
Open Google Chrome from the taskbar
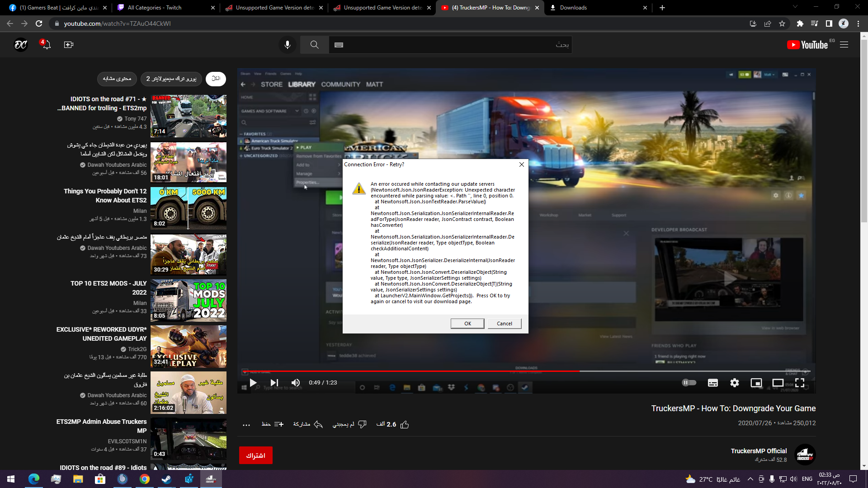(145, 479)
